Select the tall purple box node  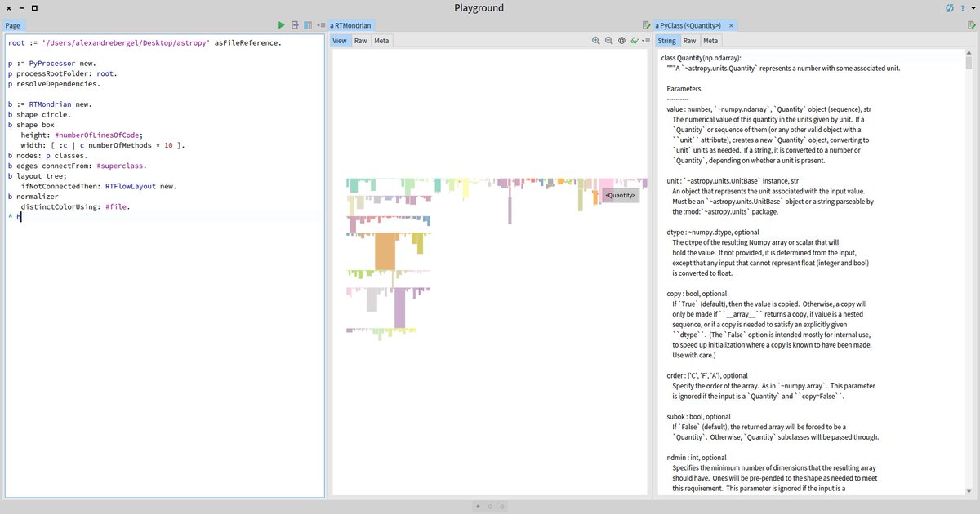400,308
